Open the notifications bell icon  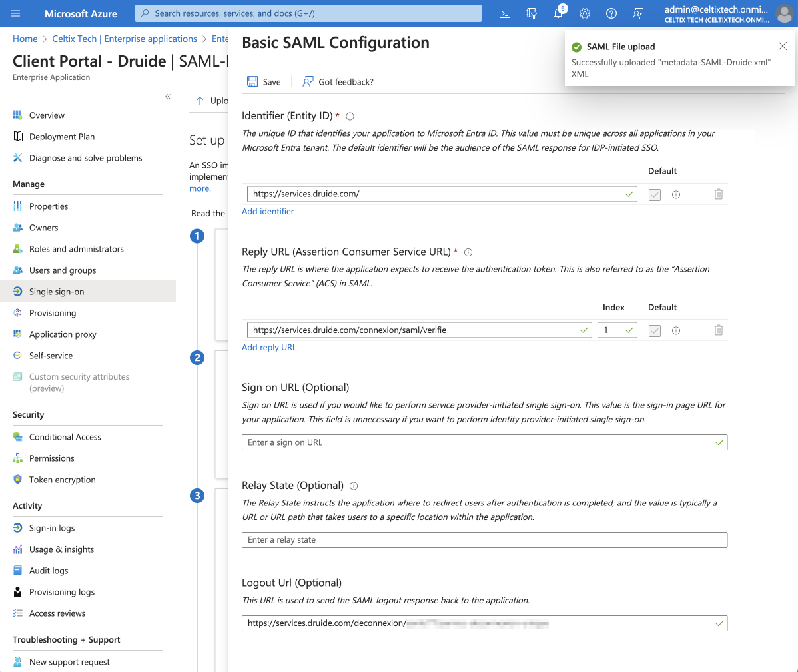coord(558,13)
